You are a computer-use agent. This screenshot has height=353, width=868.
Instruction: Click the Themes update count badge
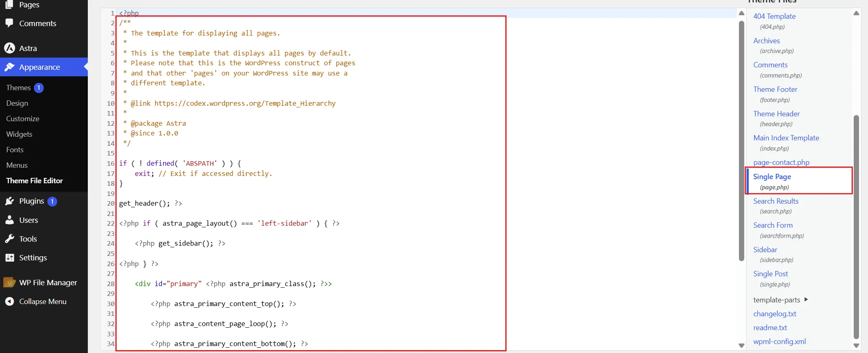pyautogui.click(x=39, y=88)
